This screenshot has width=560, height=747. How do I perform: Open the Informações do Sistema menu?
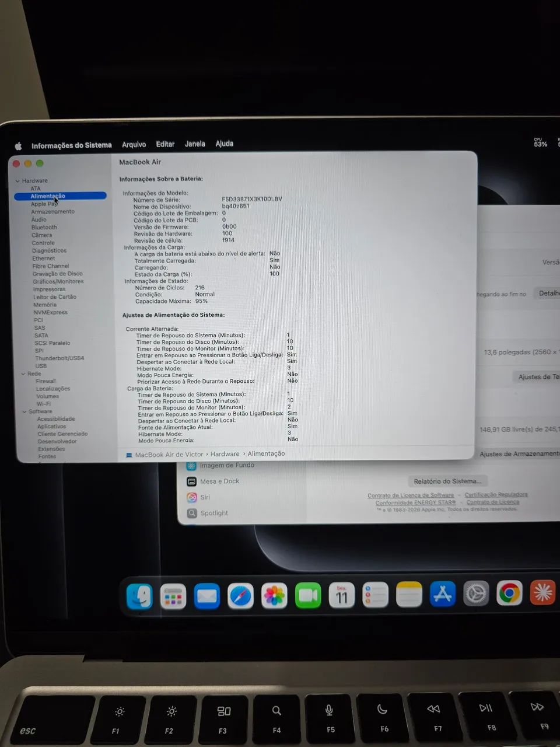point(71,145)
